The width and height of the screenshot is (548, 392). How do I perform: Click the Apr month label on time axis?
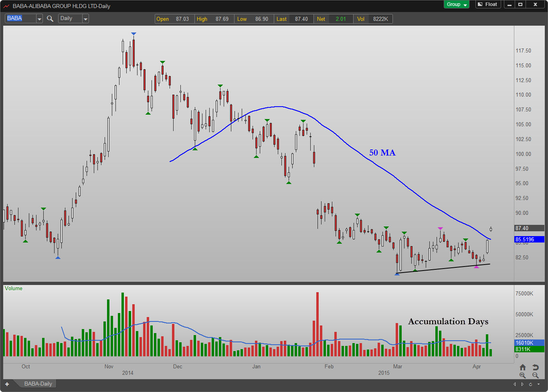tap(477, 366)
